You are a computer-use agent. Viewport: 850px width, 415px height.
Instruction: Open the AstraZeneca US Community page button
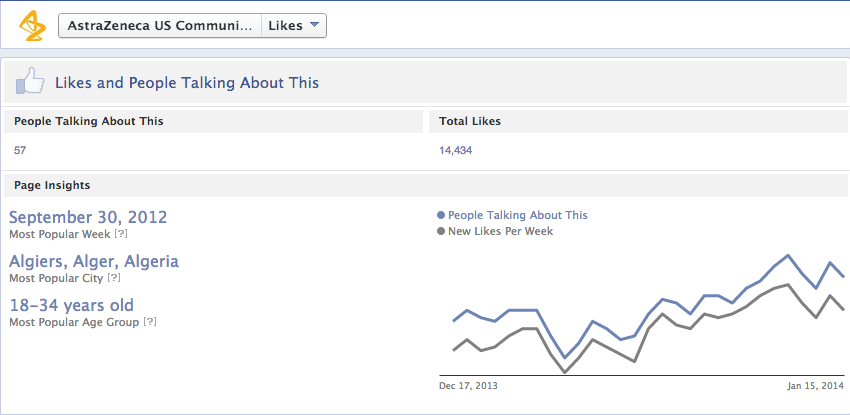click(x=160, y=25)
